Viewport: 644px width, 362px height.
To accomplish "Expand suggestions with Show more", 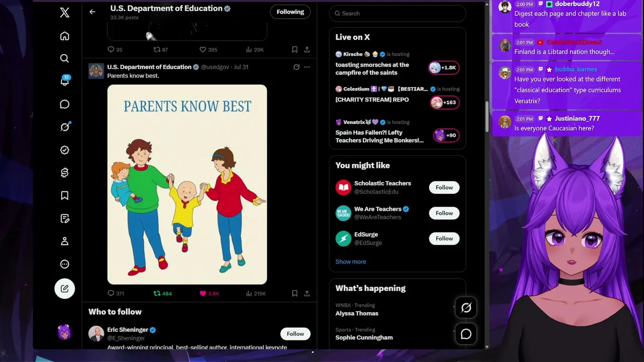I will (351, 262).
